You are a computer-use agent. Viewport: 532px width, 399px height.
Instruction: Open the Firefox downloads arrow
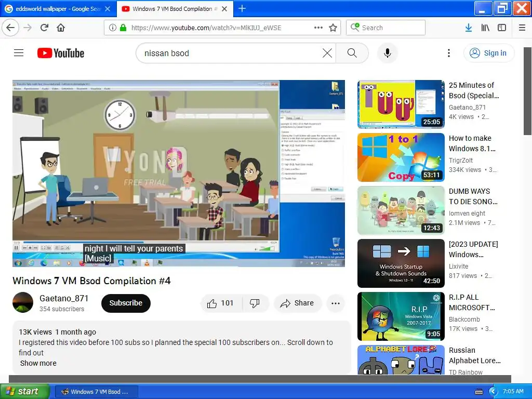coord(469,28)
